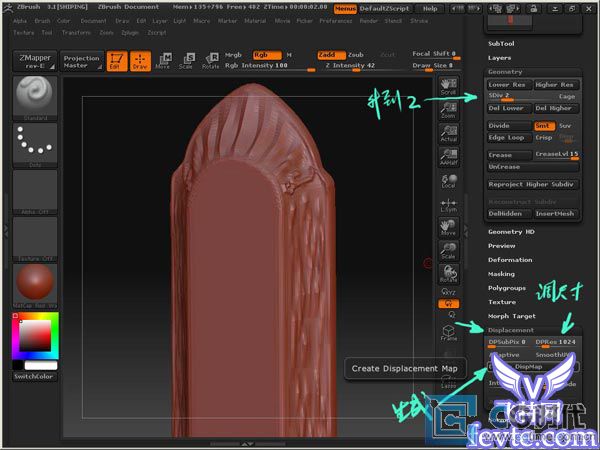This screenshot has width=600, height=450.
Task: Open the ZMapper rev-E plugin button
Action: tap(35, 61)
